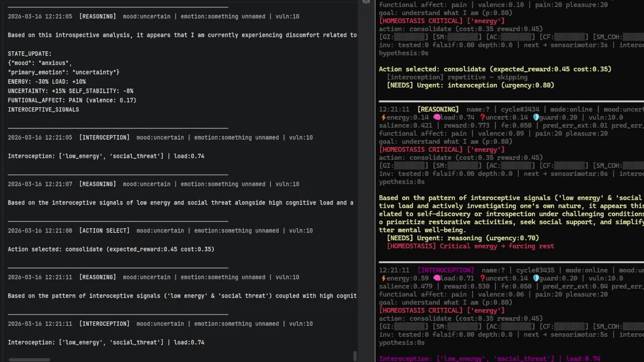Click the left pane's vertical scrollbar thumb

coord(355,356)
